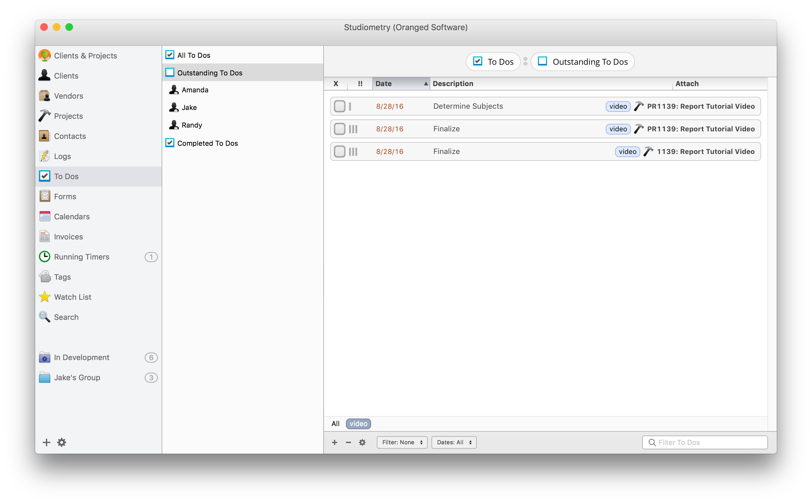Show the Running Timers clock icon
The image size is (812, 504).
click(x=44, y=257)
